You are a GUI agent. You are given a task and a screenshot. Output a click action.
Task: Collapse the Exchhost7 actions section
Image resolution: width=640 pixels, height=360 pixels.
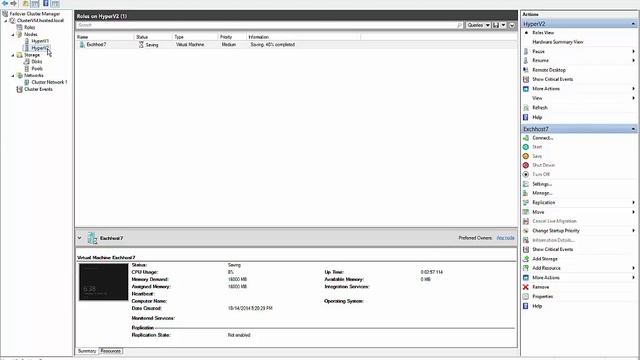[633, 129]
